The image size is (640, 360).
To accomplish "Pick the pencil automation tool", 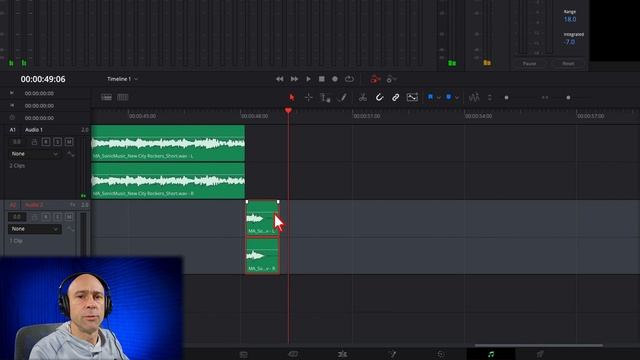I will [x=343, y=98].
